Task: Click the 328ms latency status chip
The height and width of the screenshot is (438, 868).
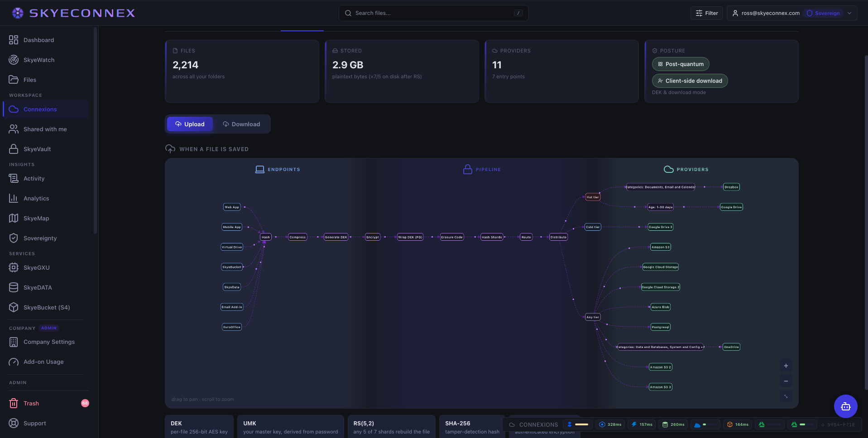Action: pos(610,424)
